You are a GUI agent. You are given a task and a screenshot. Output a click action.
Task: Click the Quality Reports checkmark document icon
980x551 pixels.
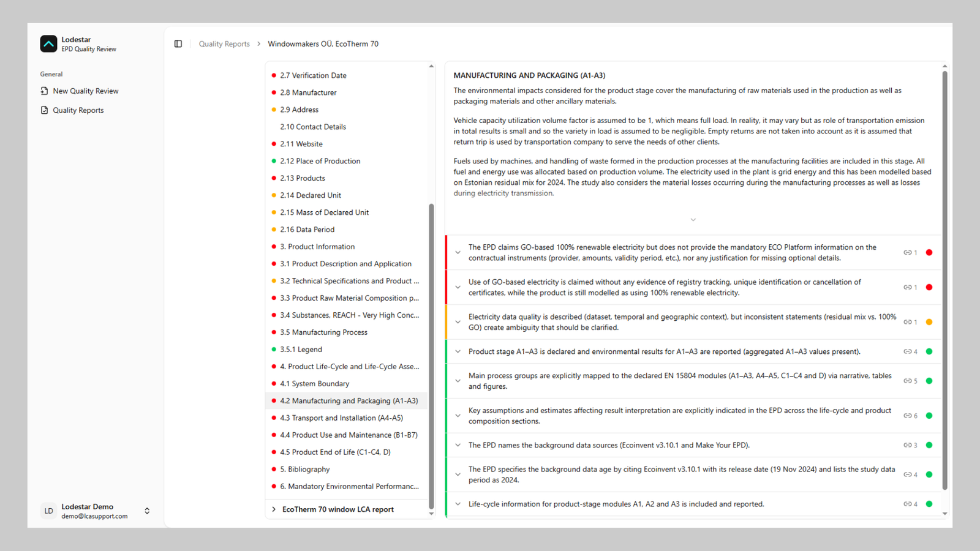(44, 110)
